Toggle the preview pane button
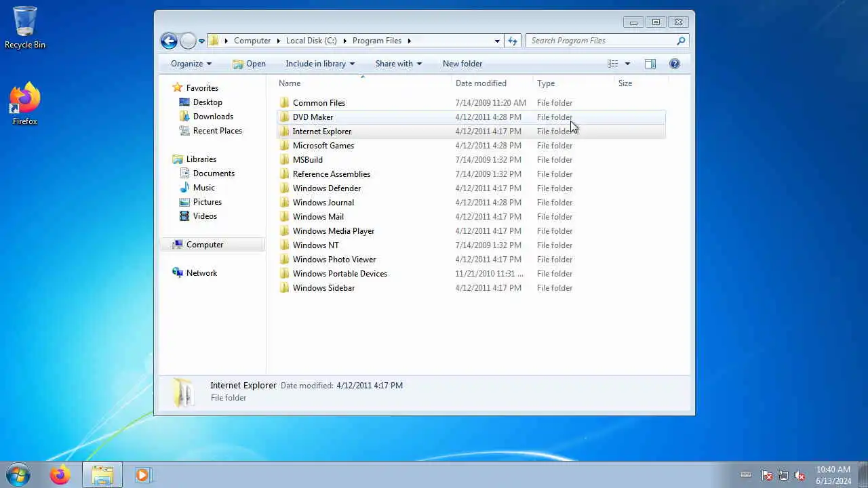Viewport: 868px width, 488px height. click(x=650, y=64)
